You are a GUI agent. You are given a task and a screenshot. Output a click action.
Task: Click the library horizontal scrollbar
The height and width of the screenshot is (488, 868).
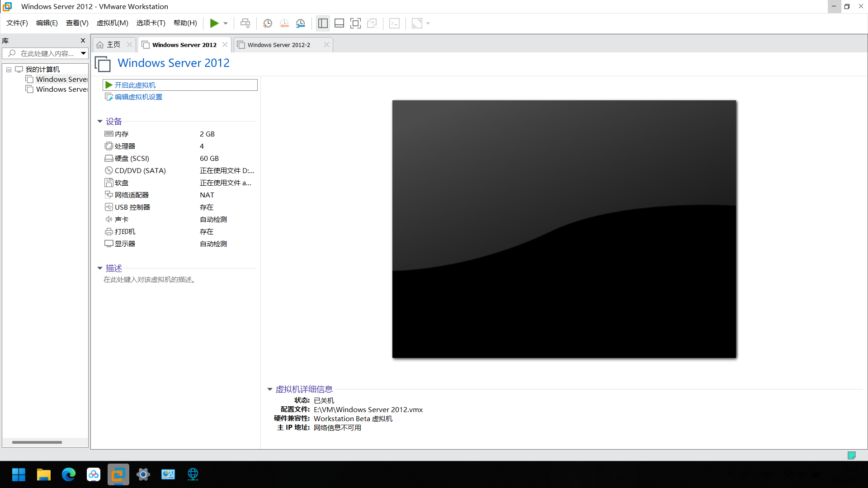(37, 442)
